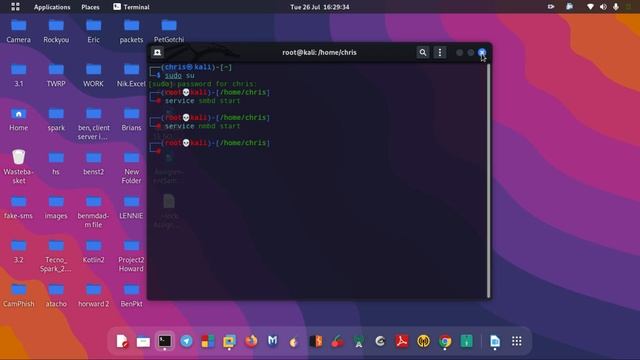Click the Wi-Fi network indicator

tap(590, 7)
